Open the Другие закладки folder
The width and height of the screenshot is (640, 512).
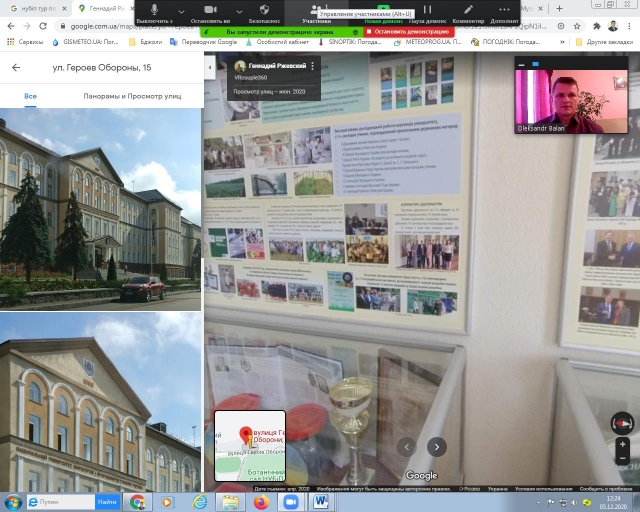tap(604, 42)
